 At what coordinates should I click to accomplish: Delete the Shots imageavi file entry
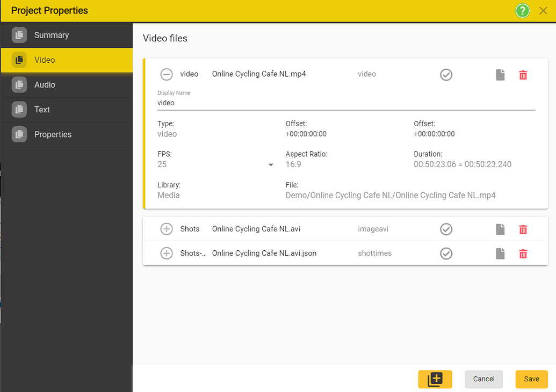(523, 230)
